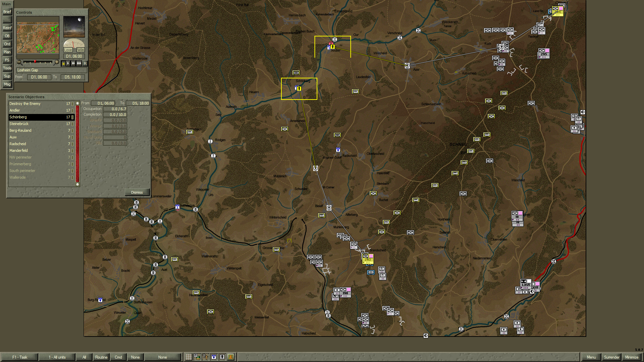Toggle the map grid overlay icon

coord(189,357)
